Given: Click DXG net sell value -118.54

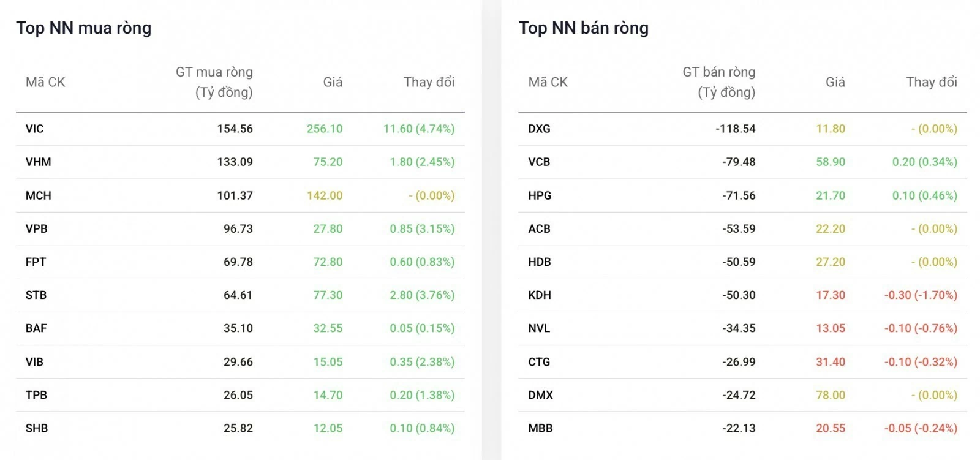Looking at the screenshot, I should click(736, 129).
